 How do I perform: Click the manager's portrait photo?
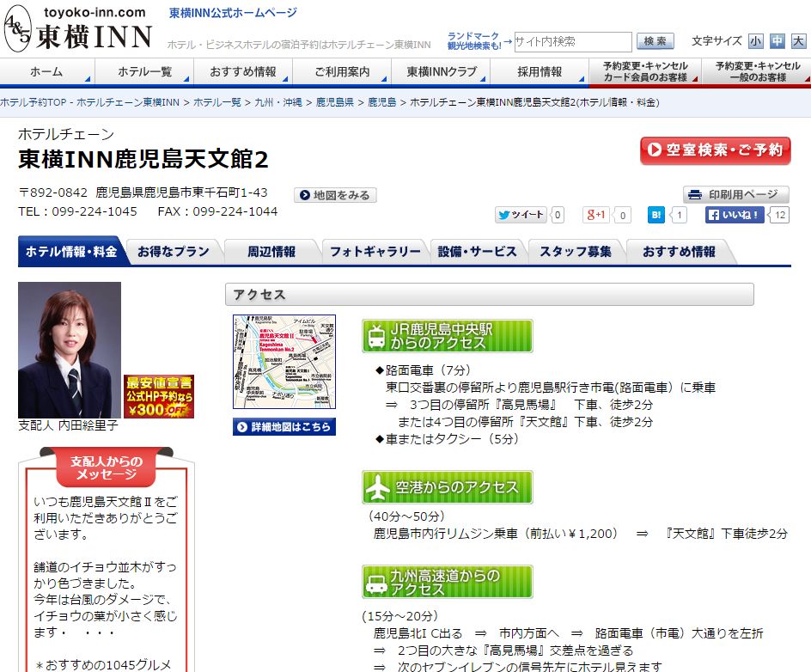click(70, 350)
